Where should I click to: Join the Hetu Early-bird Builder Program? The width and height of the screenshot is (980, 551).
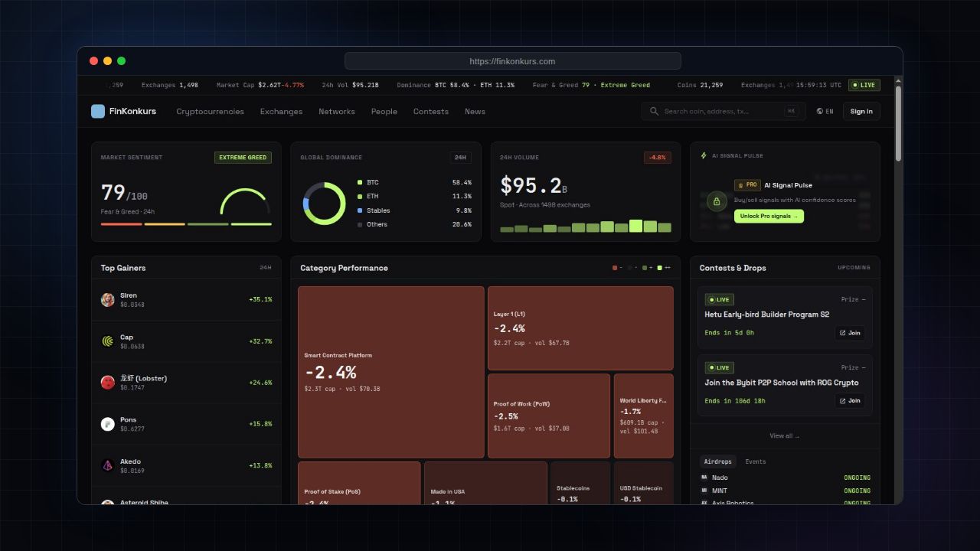pos(850,333)
